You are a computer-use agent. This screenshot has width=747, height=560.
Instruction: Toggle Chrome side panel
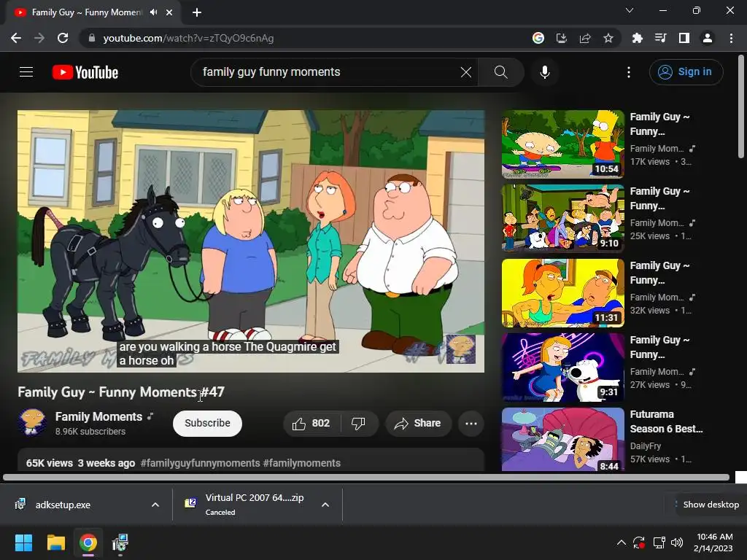684,38
